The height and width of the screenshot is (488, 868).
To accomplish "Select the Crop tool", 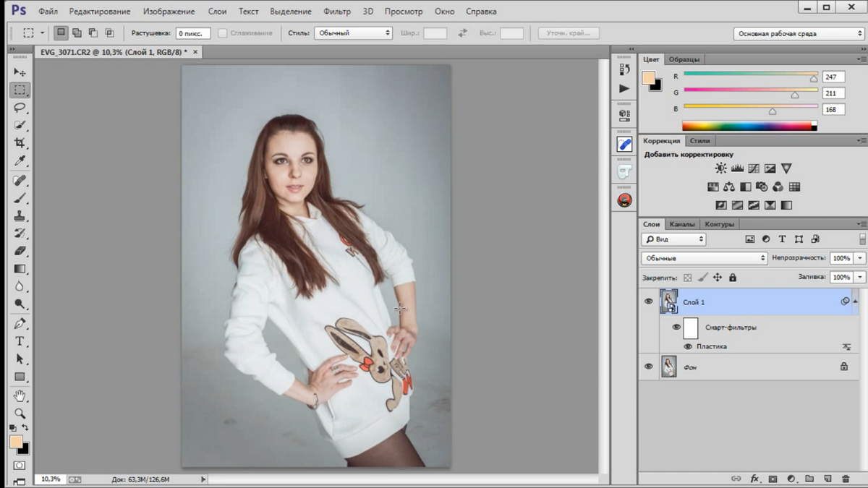I will pyautogui.click(x=20, y=143).
